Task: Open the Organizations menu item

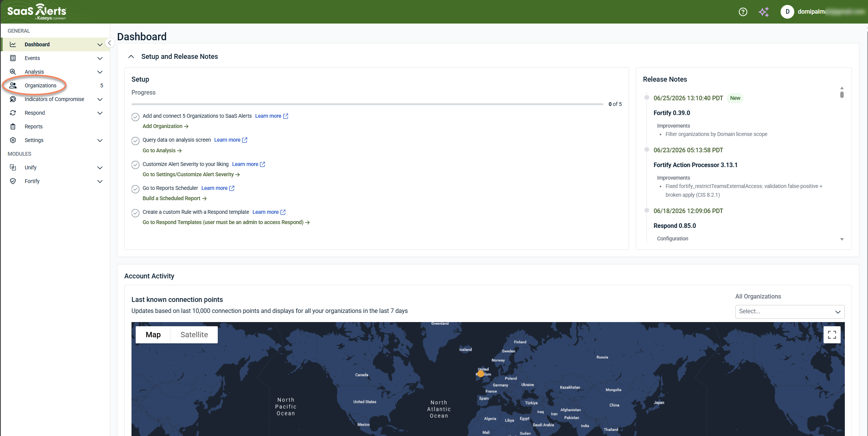Action: pos(55,85)
